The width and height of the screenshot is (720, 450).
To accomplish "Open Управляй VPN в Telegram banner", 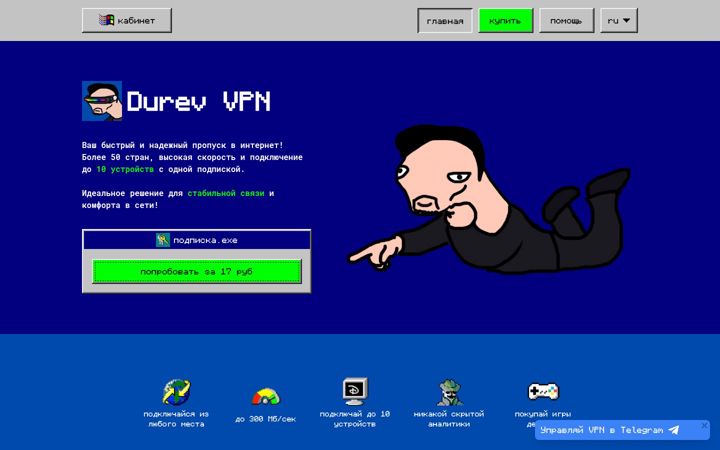I will [x=622, y=430].
